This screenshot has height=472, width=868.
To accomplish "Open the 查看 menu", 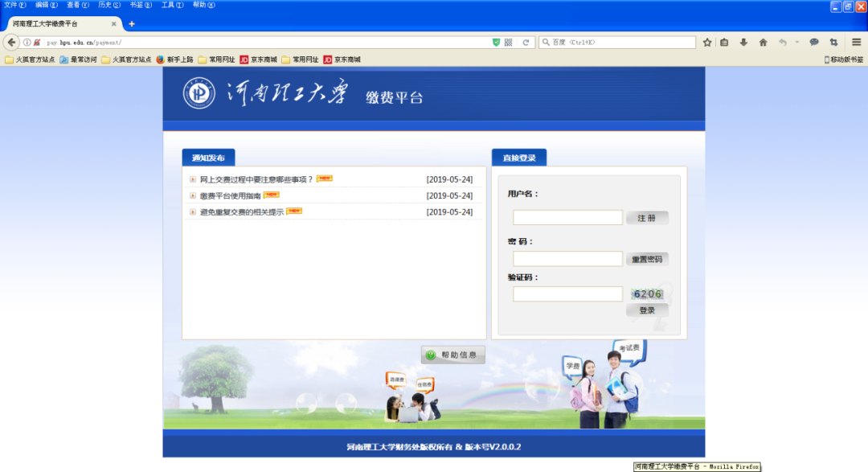I will pos(77,5).
